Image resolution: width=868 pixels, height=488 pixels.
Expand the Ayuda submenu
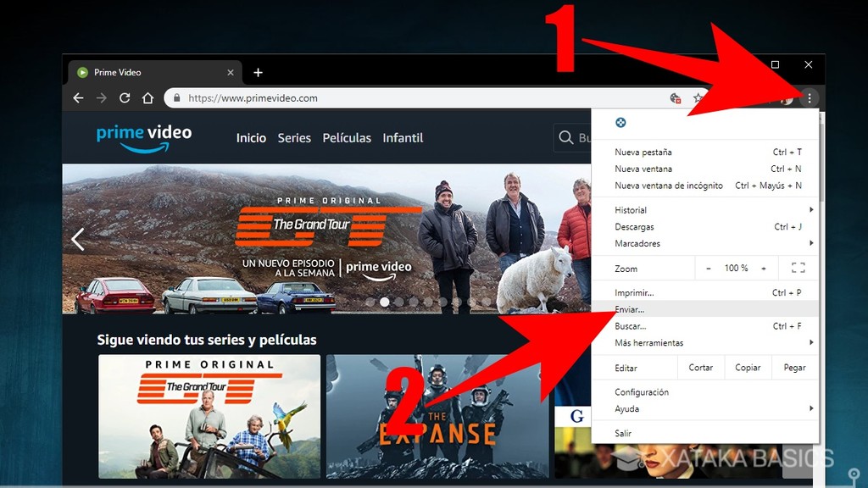tap(627, 408)
